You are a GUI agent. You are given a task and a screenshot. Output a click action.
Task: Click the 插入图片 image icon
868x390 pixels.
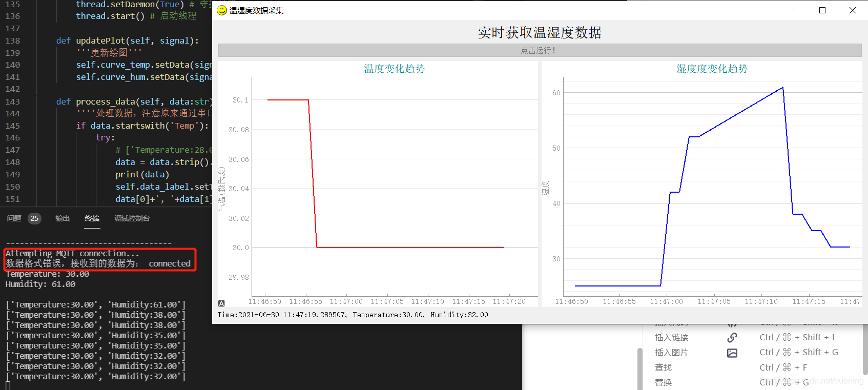tap(732, 353)
